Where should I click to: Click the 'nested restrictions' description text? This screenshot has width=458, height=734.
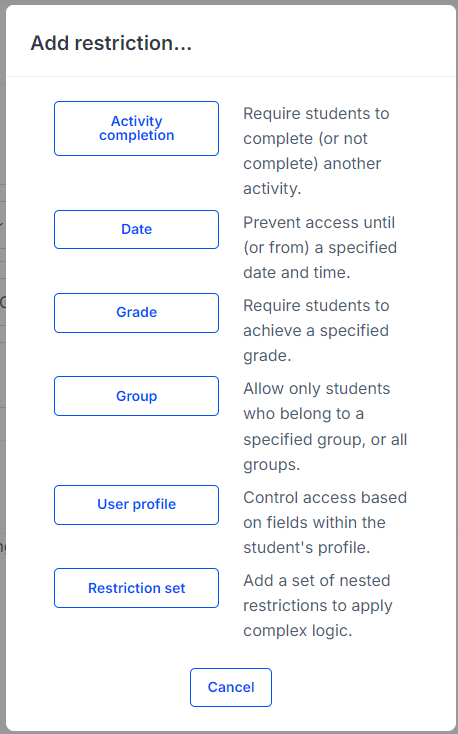(318, 605)
